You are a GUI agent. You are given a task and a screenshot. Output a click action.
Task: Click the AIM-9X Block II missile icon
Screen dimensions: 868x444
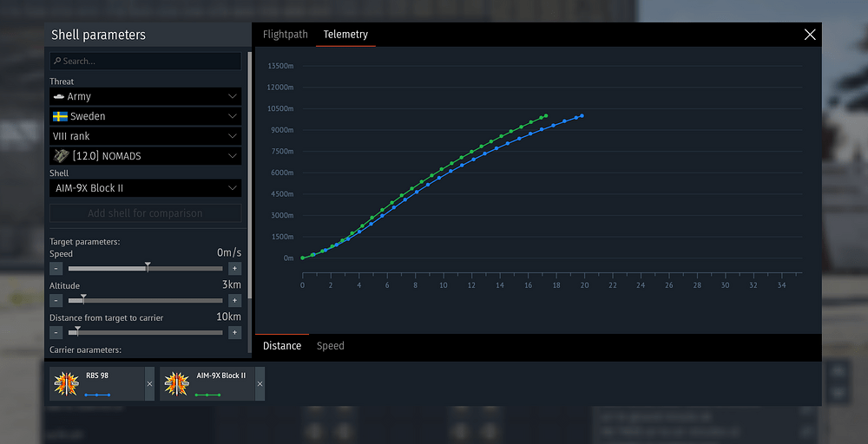(176, 384)
